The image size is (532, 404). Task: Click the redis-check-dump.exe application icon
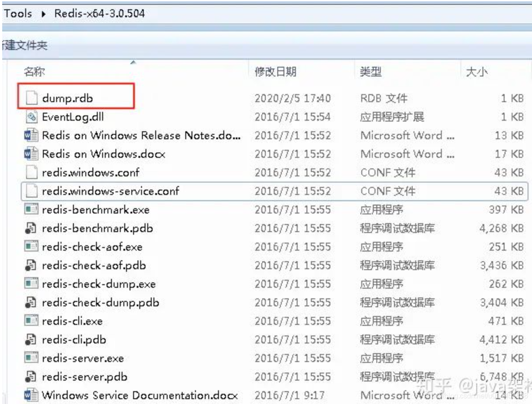(x=31, y=284)
